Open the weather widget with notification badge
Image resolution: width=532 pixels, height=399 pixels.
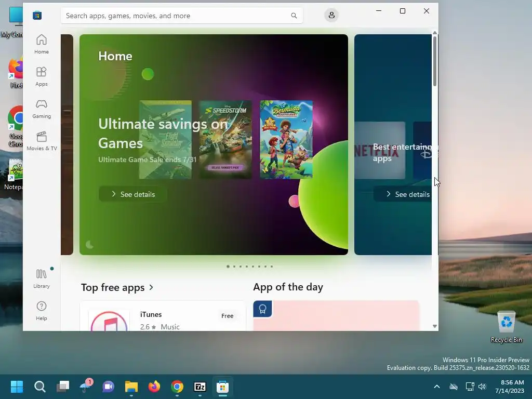click(x=86, y=387)
